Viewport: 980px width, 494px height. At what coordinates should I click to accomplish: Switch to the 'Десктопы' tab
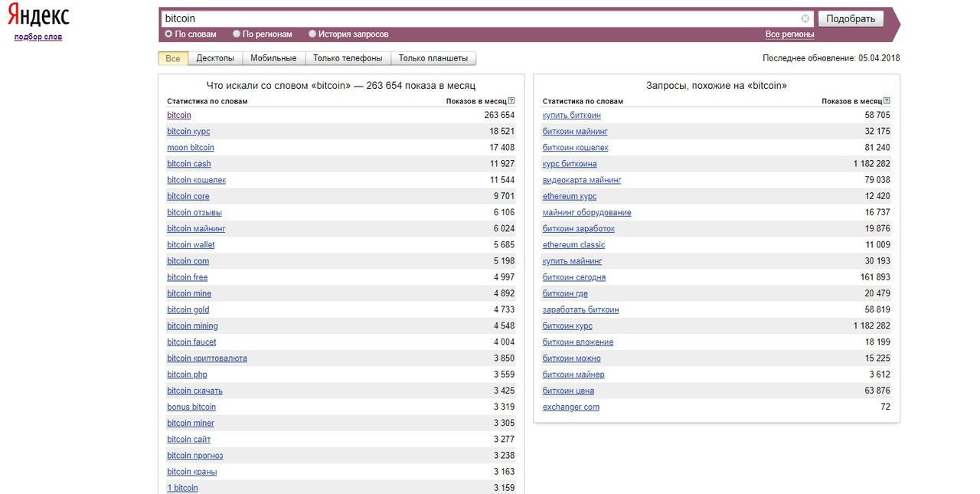pyautogui.click(x=215, y=58)
